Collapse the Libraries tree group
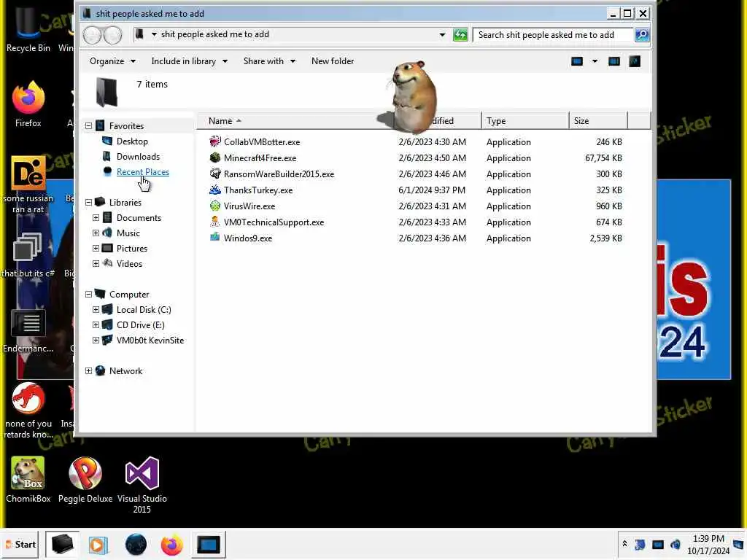The height and width of the screenshot is (560, 747). pyautogui.click(x=88, y=203)
